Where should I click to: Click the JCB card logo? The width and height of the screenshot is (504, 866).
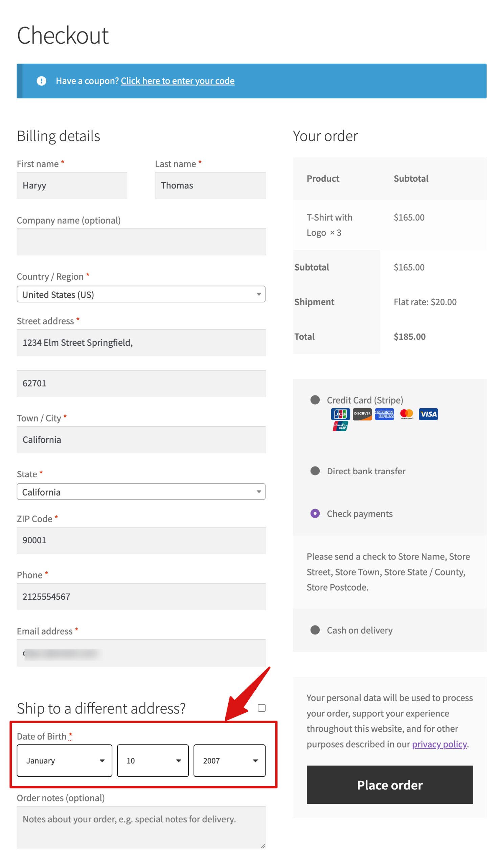(340, 414)
